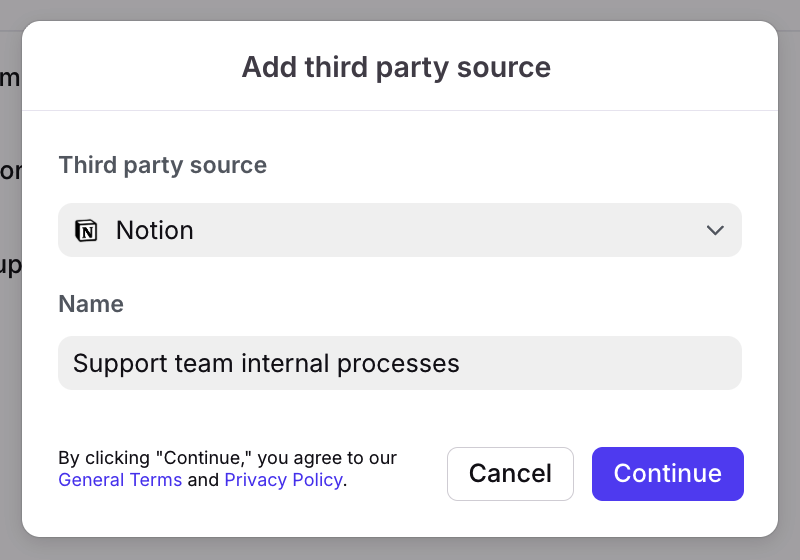This screenshot has height=560, width=800.
Task: Click the "Third party source" field label
Action: 162,165
